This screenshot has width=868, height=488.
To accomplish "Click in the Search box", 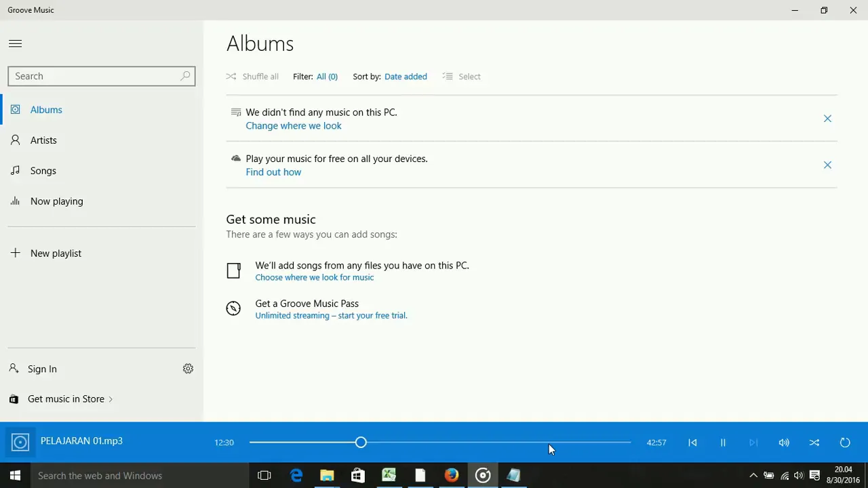I will pyautogui.click(x=102, y=76).
